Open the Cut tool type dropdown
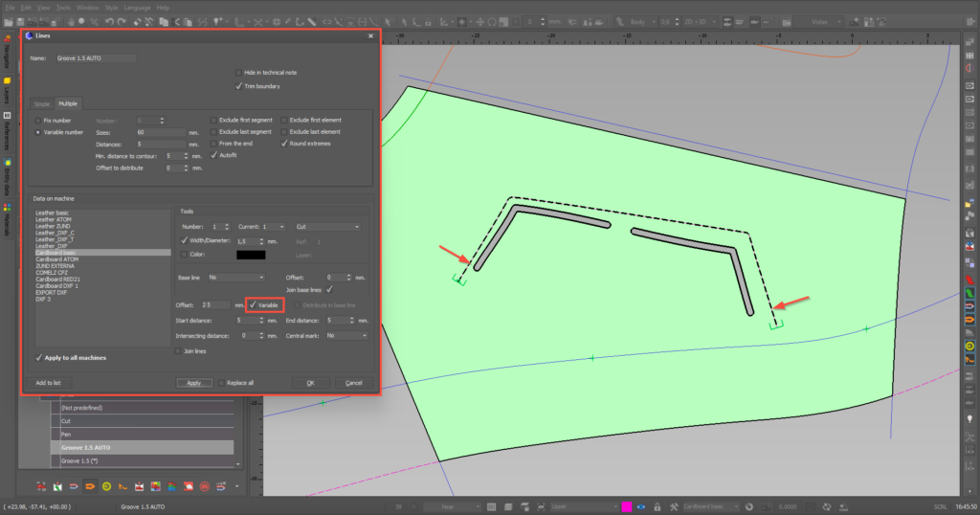 327,226
